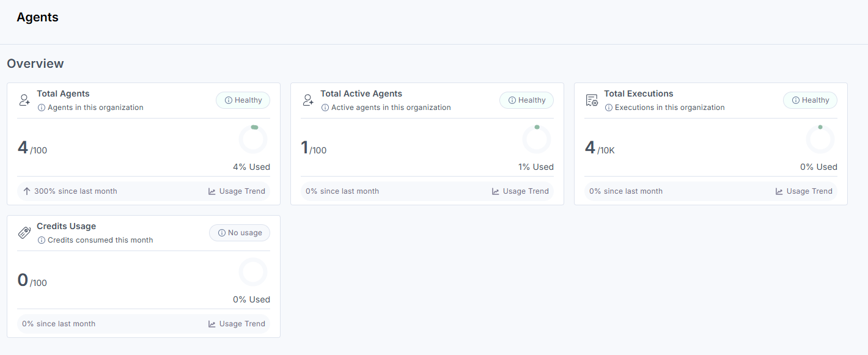
Task: Click 'Credits consumed this month' subtitle
Action: 100,240
